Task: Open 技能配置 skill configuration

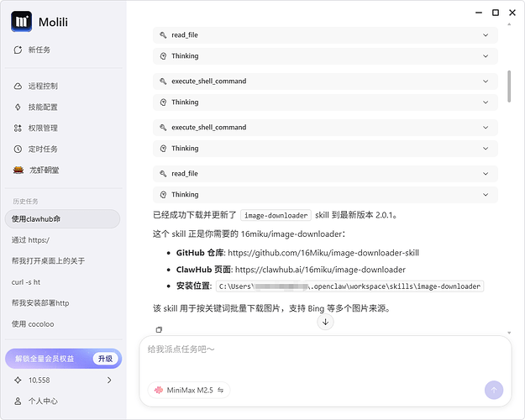Action: pyautogui.click(x=42, y=108)
